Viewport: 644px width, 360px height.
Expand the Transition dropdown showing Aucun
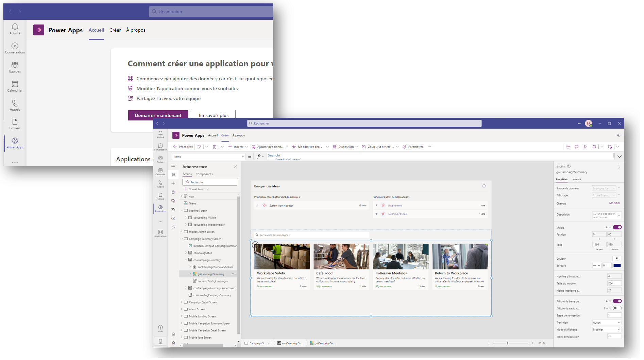(607, 323)
